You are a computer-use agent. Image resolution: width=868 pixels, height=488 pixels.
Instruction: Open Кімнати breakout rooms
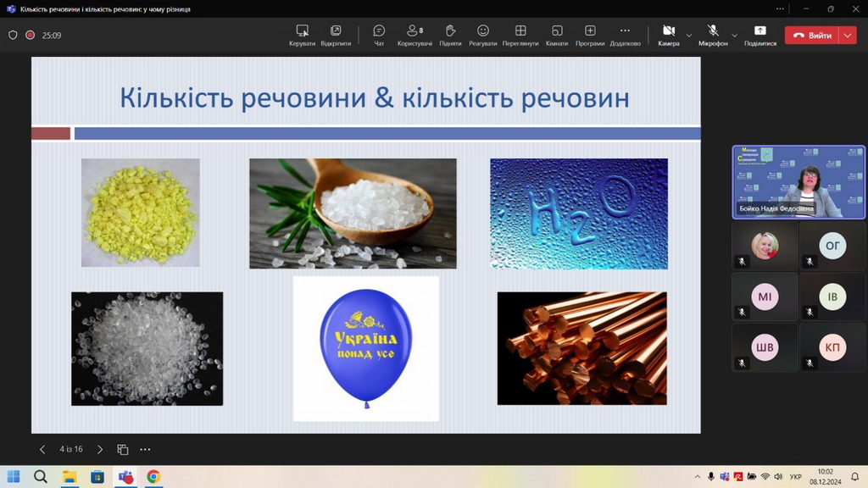(557, 35)
